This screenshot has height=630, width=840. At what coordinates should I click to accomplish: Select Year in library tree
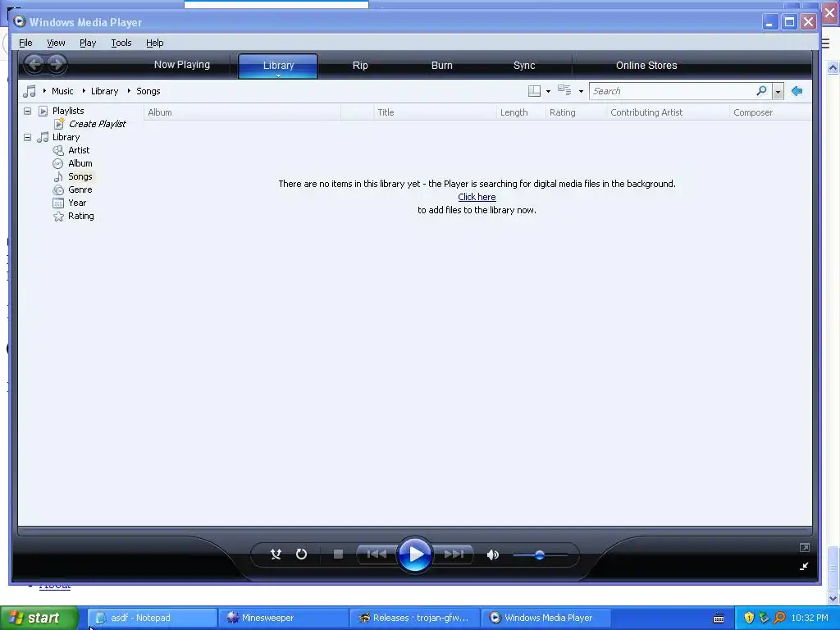click(77, 203)
